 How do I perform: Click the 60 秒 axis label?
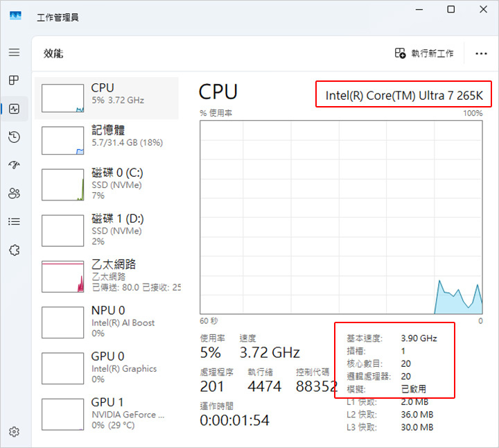pos(209,320)
